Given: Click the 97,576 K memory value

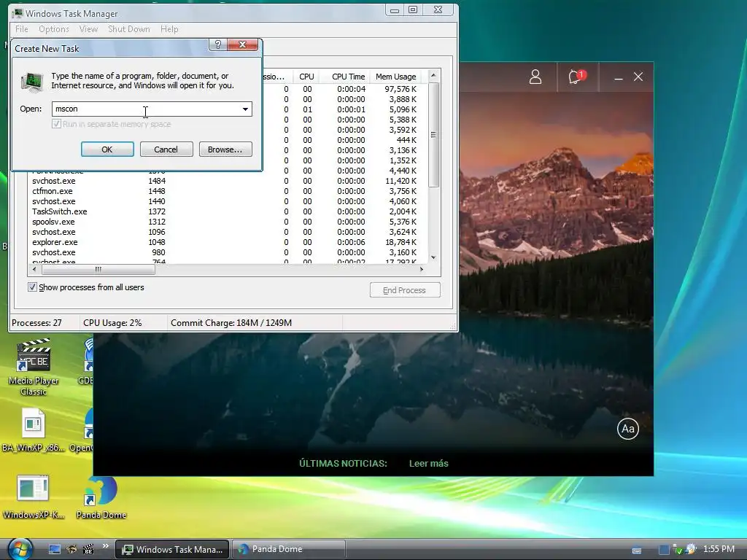Looking at the screenshot, I should (x=400, y=89).
